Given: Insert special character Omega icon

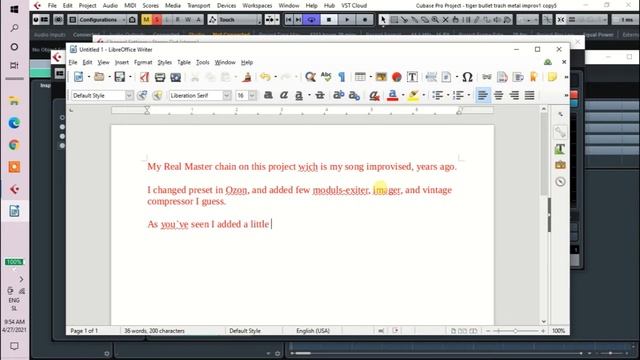Looking at the screenshot, I should (467, 77).
